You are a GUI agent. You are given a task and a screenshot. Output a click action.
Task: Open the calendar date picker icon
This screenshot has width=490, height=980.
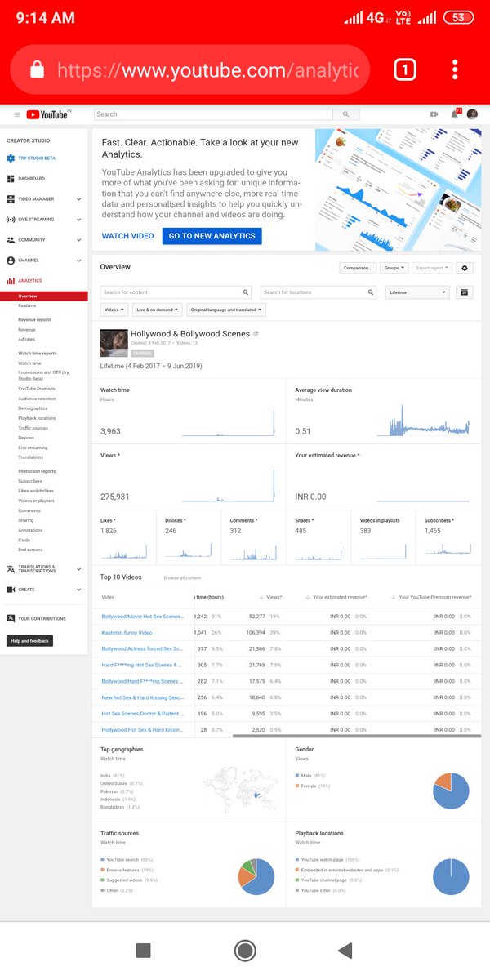tap(465, 292)
